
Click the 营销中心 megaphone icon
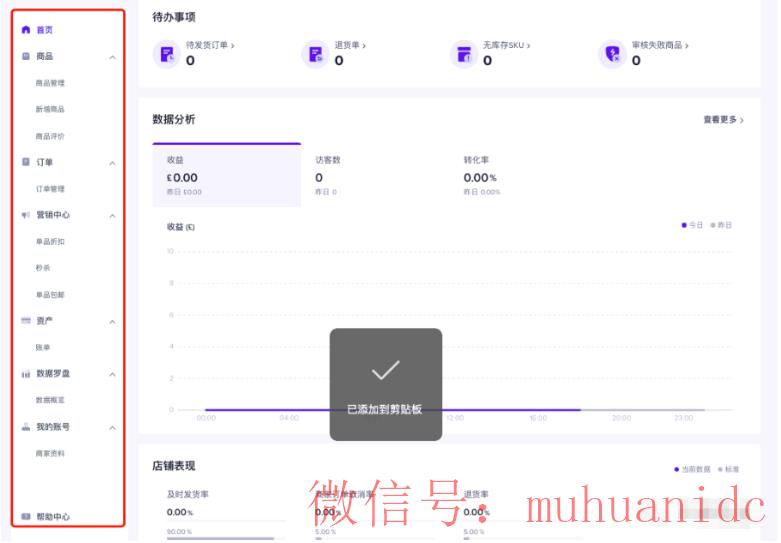[26, 215]
